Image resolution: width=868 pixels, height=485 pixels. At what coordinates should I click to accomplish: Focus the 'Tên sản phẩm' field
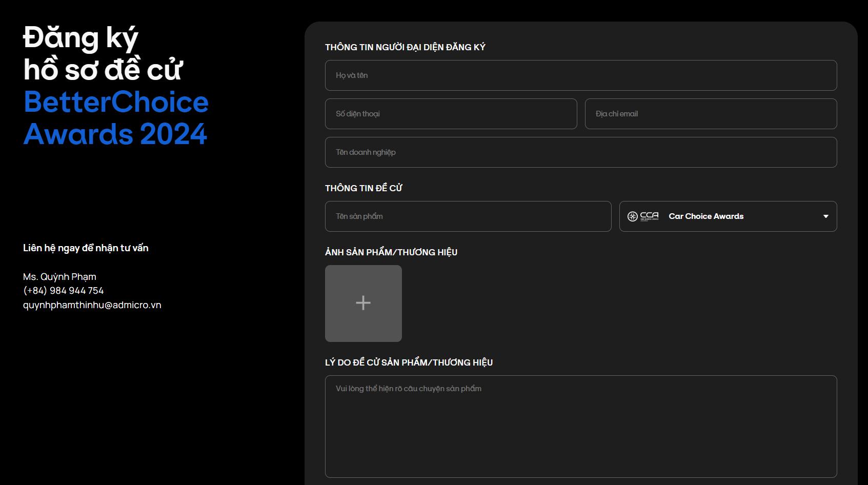468,216
